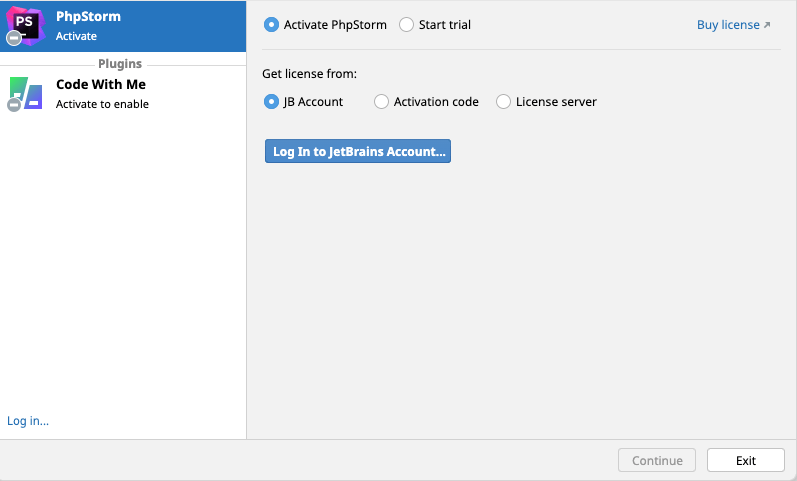Click the Plugins section header
Screen dimensions: 797x481
click(120, 64)
